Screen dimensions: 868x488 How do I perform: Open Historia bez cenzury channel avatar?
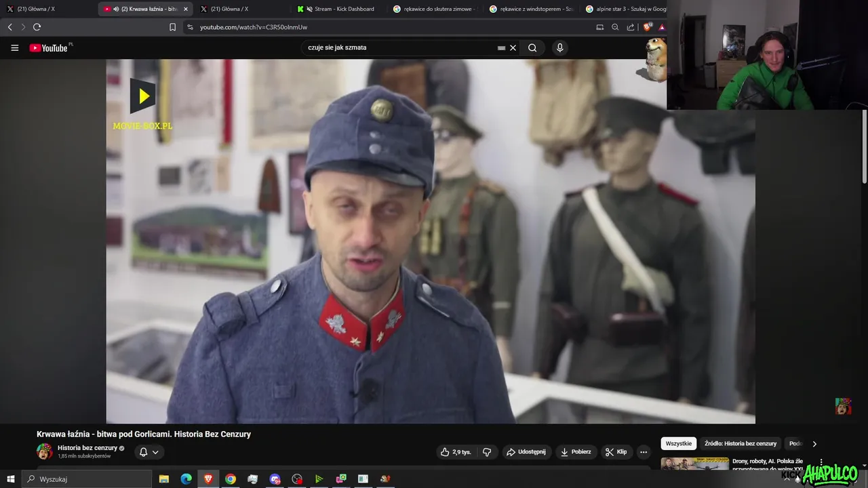(x=45, y=451)
